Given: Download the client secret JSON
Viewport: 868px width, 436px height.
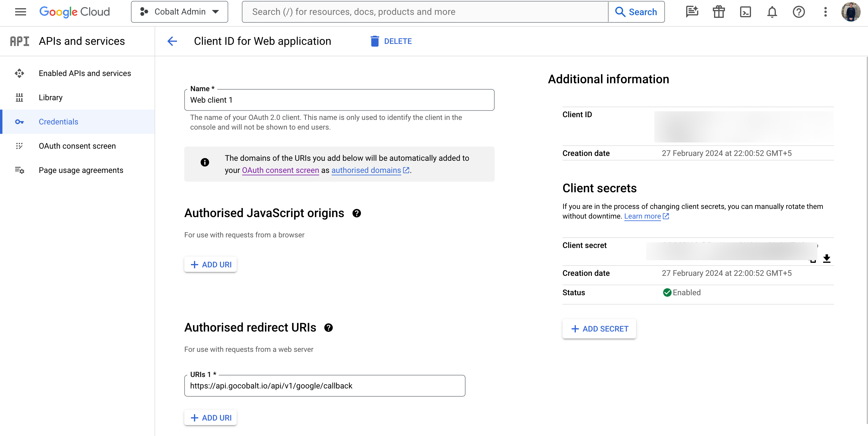Looking at the screenshot, I should click(x=826, y=258).
